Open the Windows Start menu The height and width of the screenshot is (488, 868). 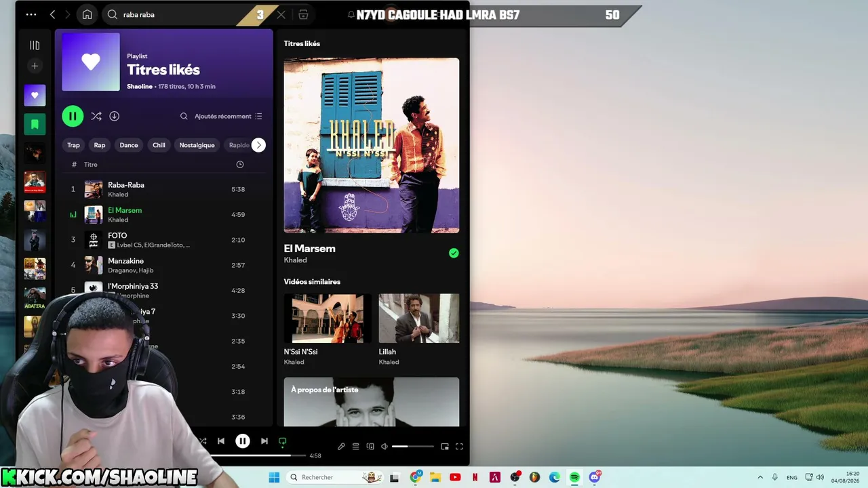tap(274, 477)
